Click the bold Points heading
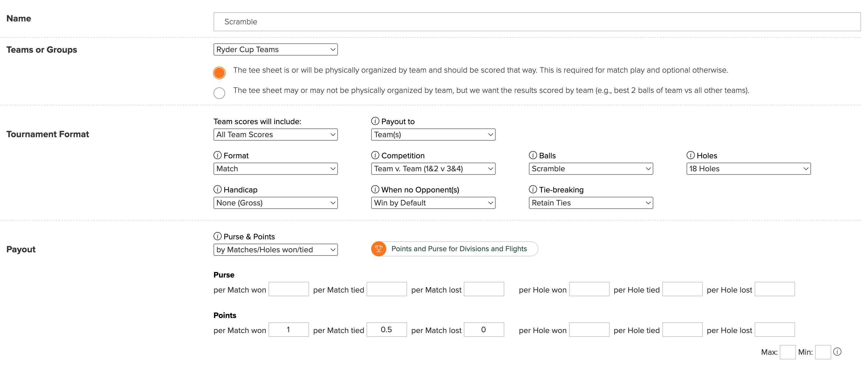The width and height of the screenshot is (868, 375). (225, 315)
